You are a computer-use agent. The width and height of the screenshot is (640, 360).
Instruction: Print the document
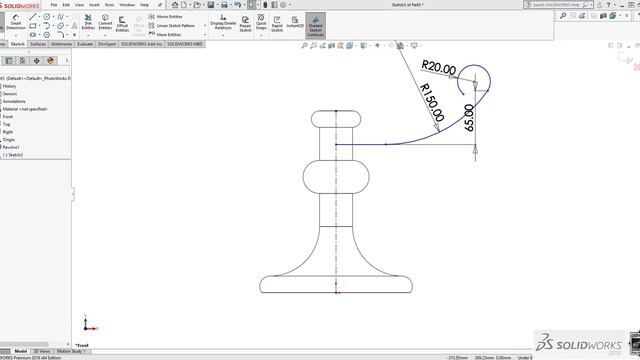coord(224,5)
